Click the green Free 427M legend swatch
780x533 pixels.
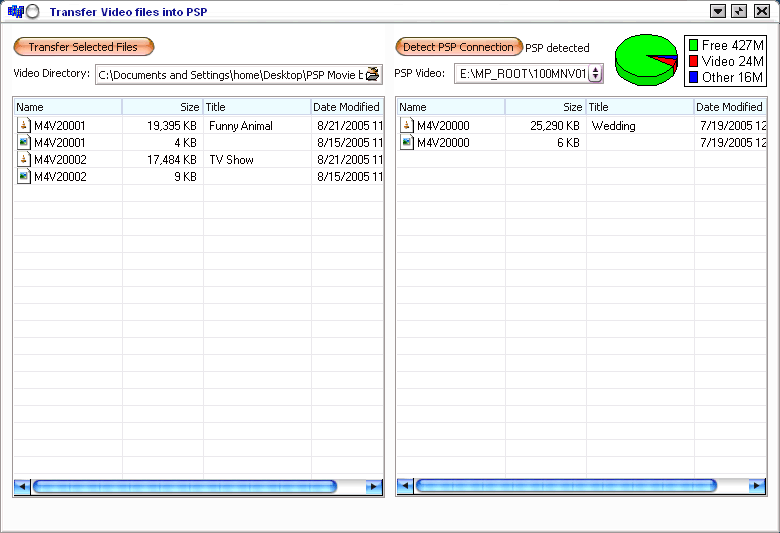pyautogui.click(x=693, y=45)
